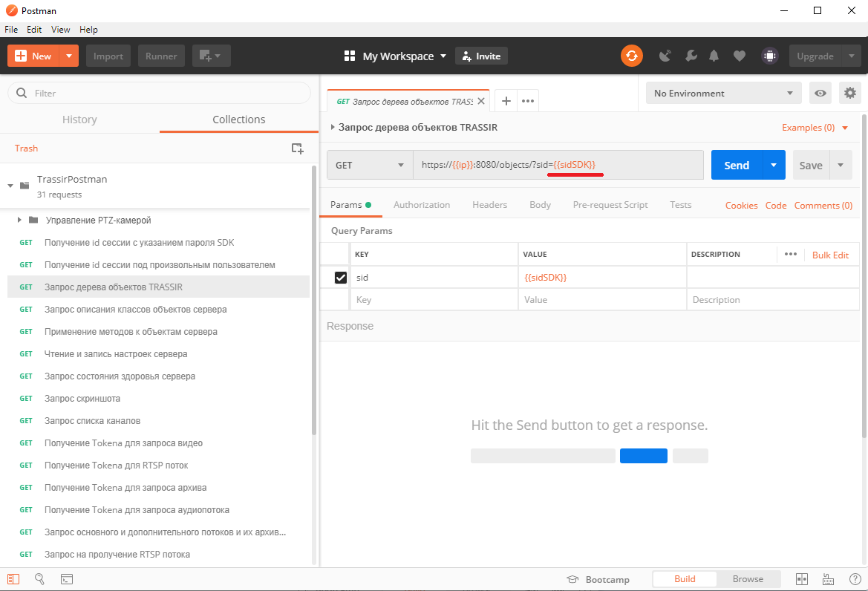Switch to History tab
Screen dimensions: 868x591
coord(79,120)
